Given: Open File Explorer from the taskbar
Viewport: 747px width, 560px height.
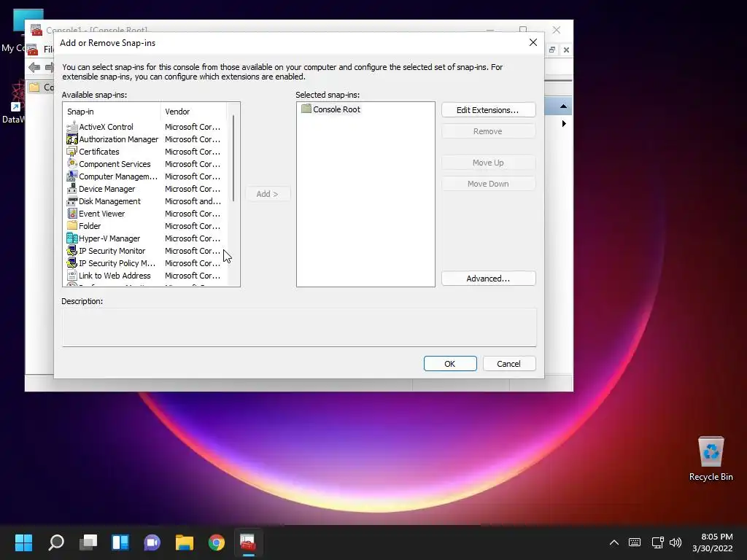Looking at the screenshot, I should [x=185, y=542].
